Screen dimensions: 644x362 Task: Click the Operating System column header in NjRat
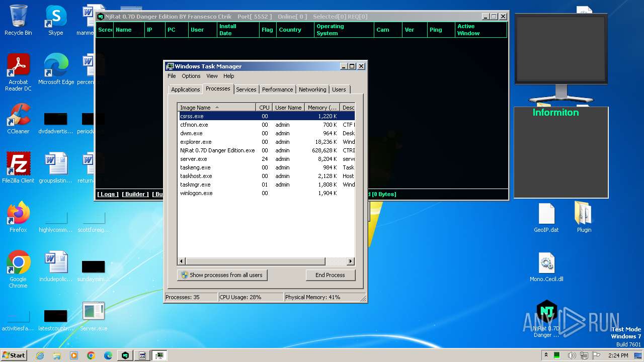[344, 30]
